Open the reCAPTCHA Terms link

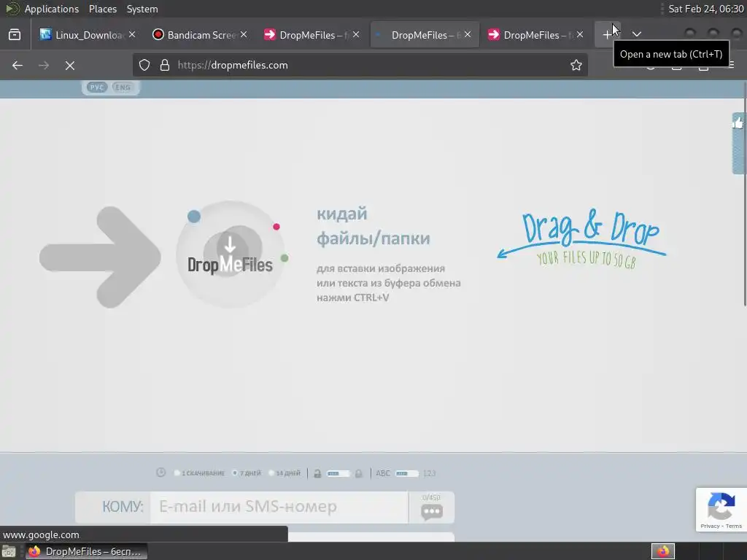pyautogui.click(x=734, y=526)
